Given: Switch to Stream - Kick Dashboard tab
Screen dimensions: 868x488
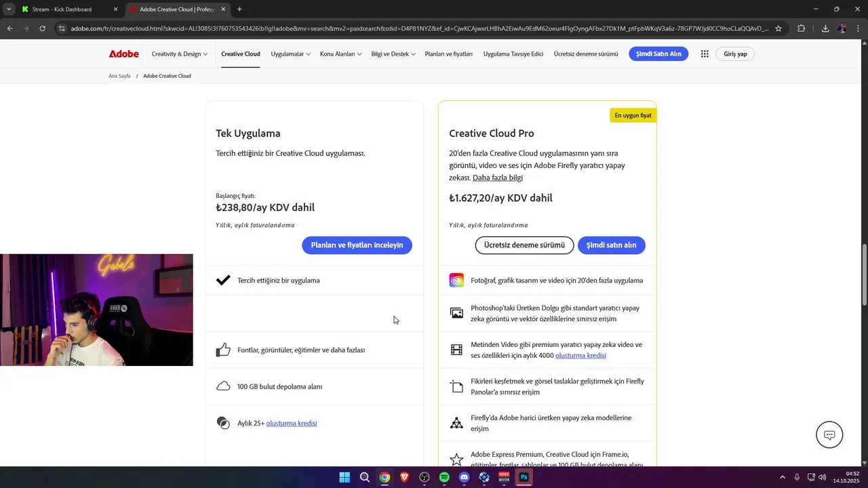Looking at the screenshot, I should [70, 9].
